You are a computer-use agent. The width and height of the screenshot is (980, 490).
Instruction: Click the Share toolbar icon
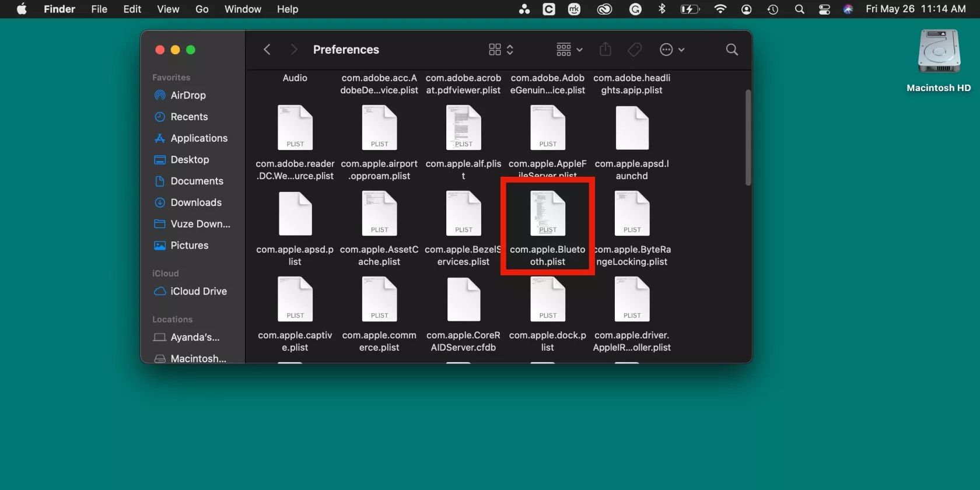[x=605, y=50]
